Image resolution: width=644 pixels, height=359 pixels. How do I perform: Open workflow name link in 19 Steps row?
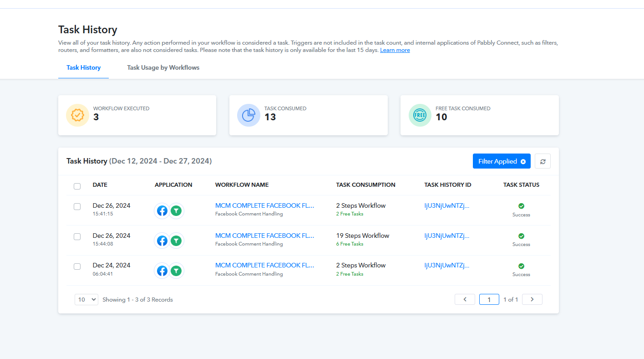point(264,236)
